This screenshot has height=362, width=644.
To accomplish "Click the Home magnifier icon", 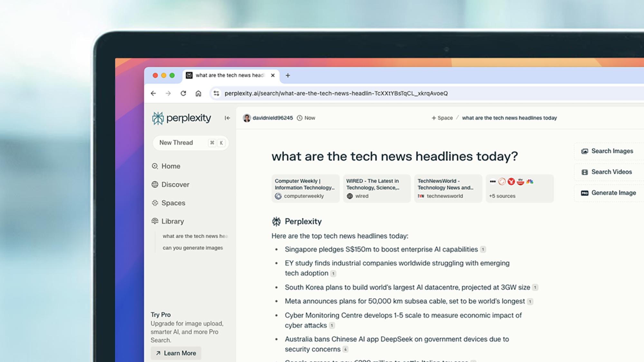I will coord(155,166).
